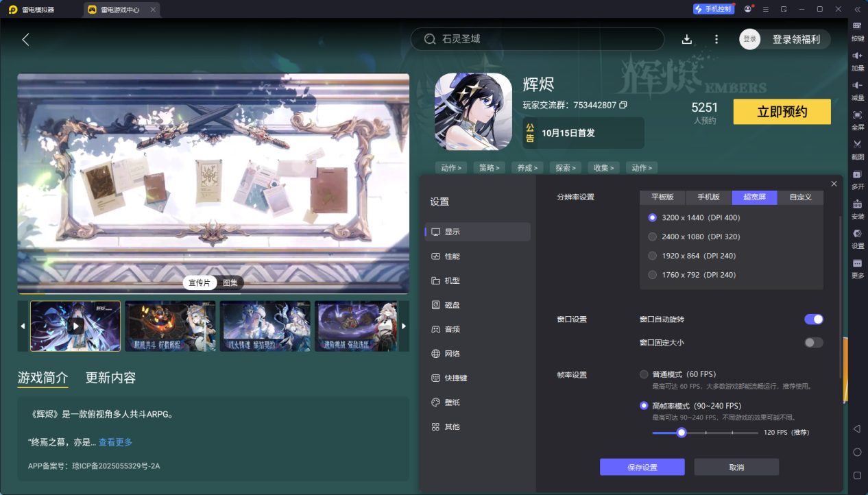Switch to the 更新内容 tab
Screen dimensions: 868x495
[x=110, y=378]
